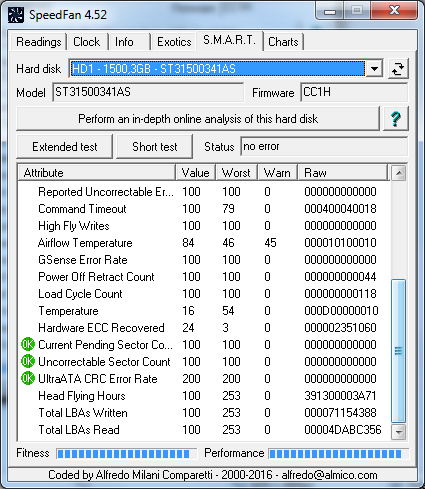425x489 pixels.
Task: Start the Short test
Action: 155,147
